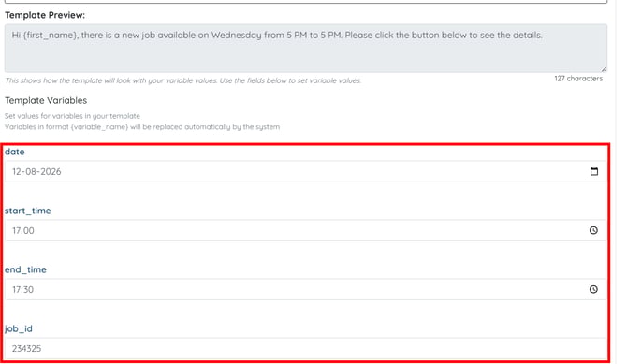Click the job_id field showing 234325
Screen dimensions: 627x364
pyautogui.click(x=306, y=348)
